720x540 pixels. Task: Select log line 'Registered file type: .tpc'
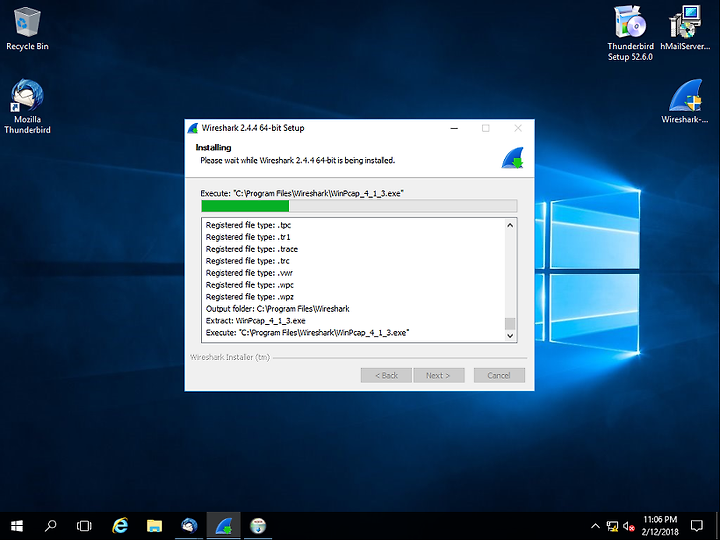pos(248,225)
